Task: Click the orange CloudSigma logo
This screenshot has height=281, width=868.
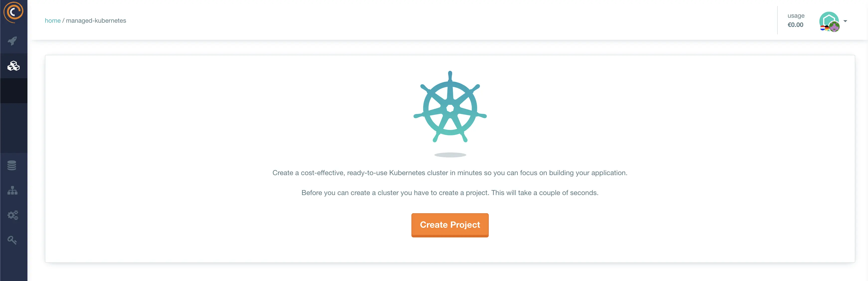Action: click(13, 12)
